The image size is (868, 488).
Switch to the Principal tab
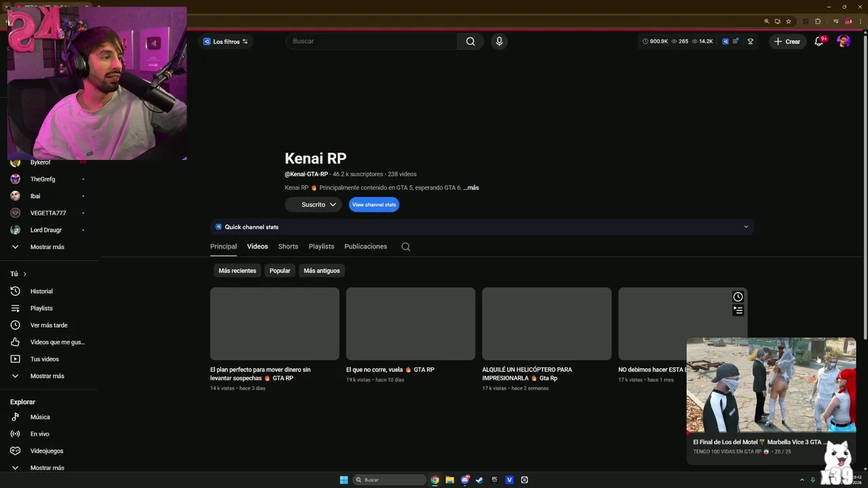223,247
